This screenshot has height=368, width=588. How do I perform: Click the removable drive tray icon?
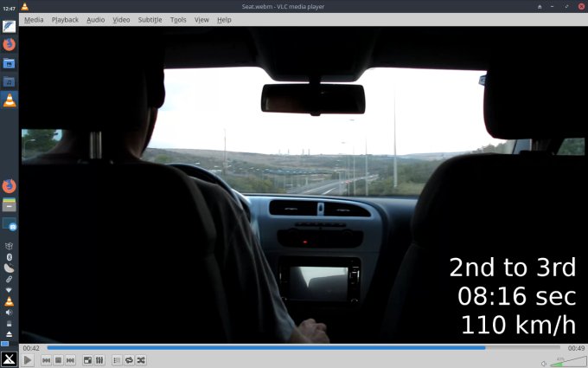click(x=9, y=323)
